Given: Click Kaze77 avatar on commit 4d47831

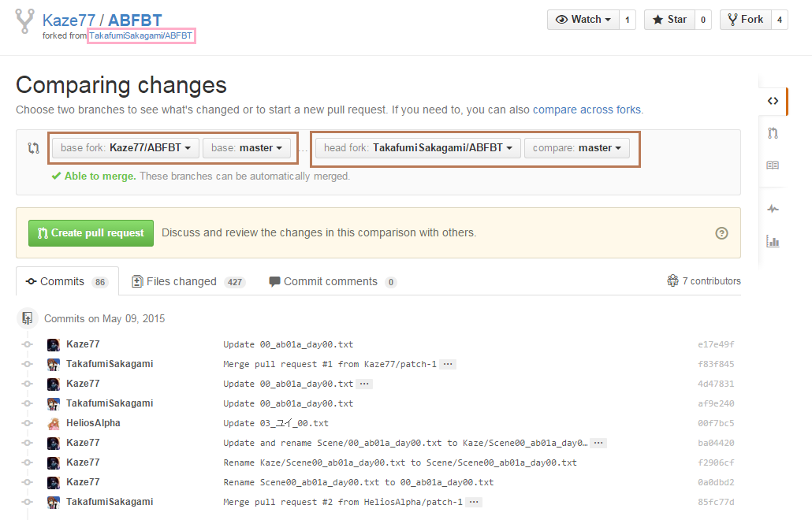Looking at the screenshot, I should pyautogui.click(x=54, y=384).
